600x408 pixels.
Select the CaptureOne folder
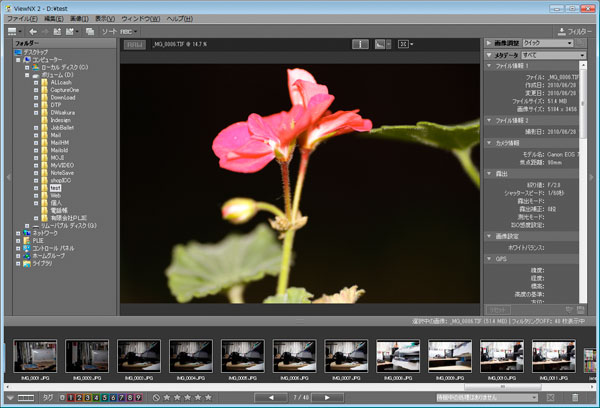[x=64, y=90]
